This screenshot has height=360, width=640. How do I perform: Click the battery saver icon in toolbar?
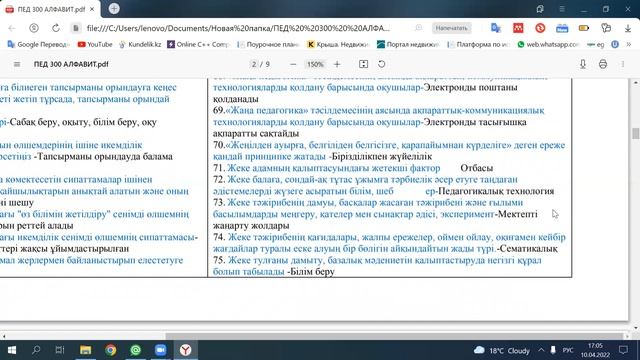[584, 28]
